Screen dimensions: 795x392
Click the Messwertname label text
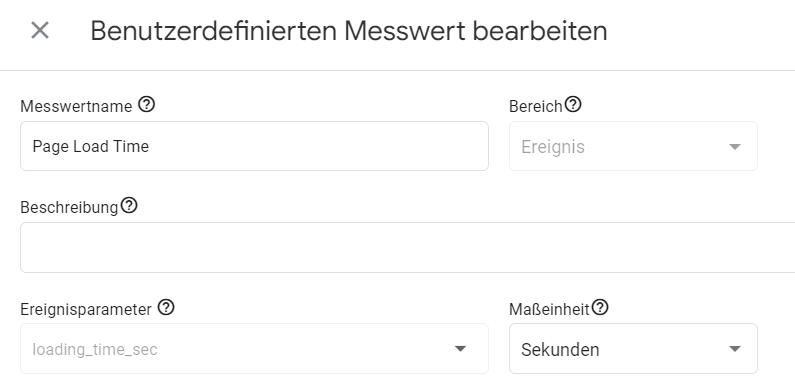(76, 106)
